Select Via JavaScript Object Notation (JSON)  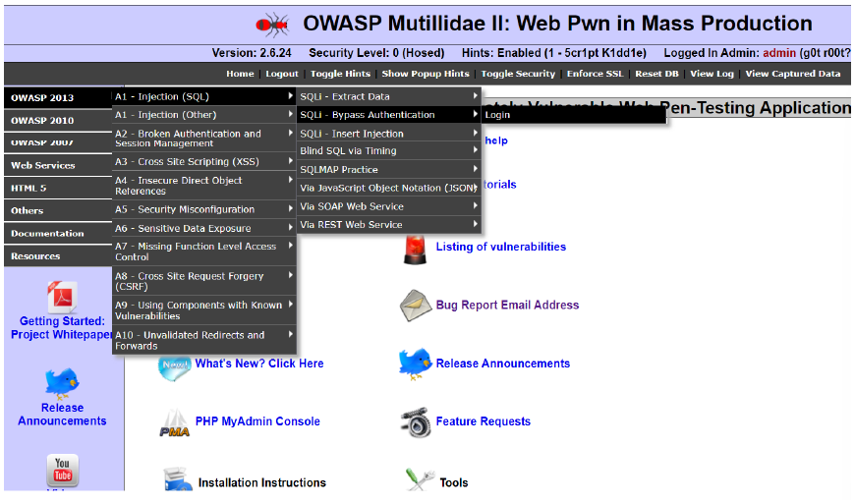tap(389, 188)
